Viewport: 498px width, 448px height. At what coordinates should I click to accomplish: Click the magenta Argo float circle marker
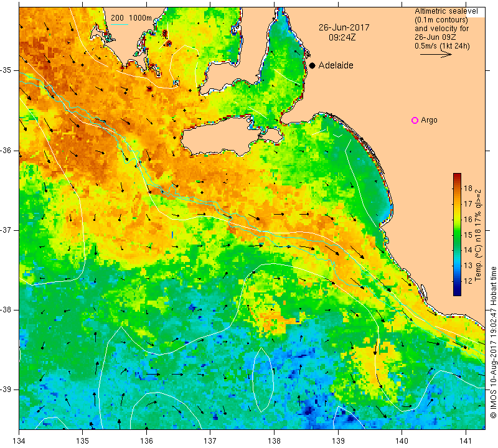click(x=415, y=120)
